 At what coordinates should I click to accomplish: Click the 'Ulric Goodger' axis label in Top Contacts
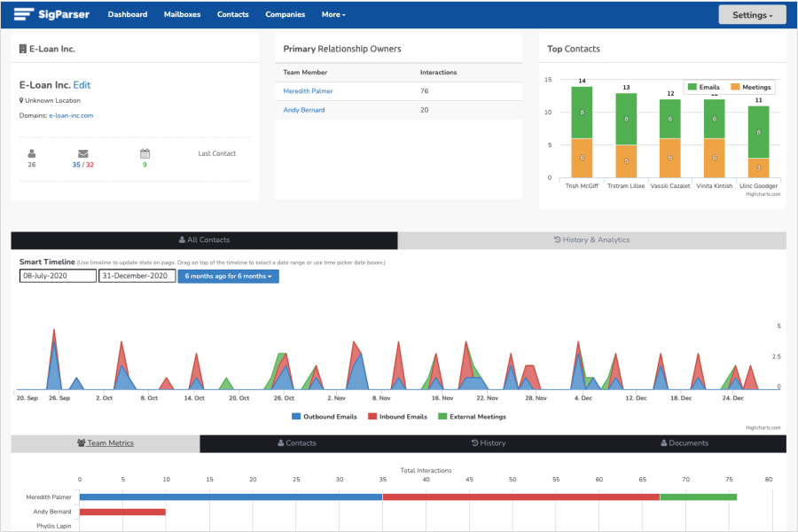tap(758, 186)
